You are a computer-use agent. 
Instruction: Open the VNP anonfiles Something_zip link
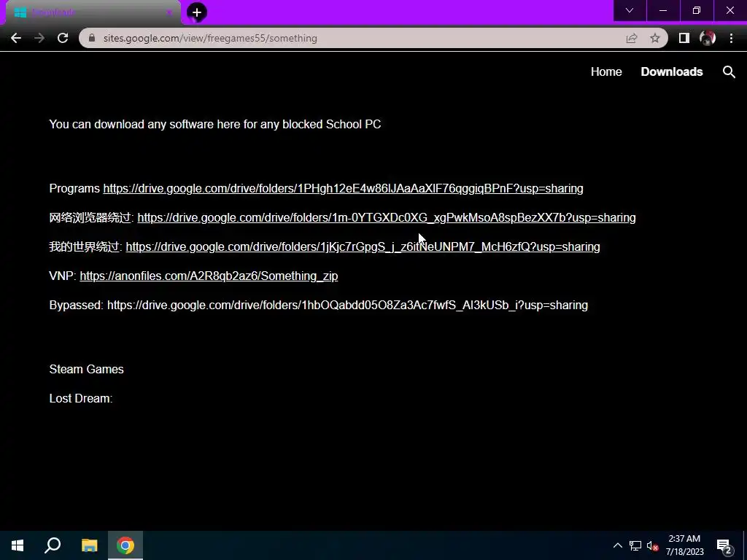209,276
